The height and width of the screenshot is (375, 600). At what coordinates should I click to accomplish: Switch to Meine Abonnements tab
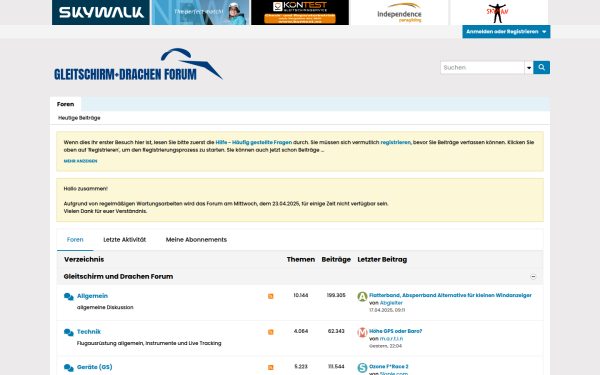(196, 240)
